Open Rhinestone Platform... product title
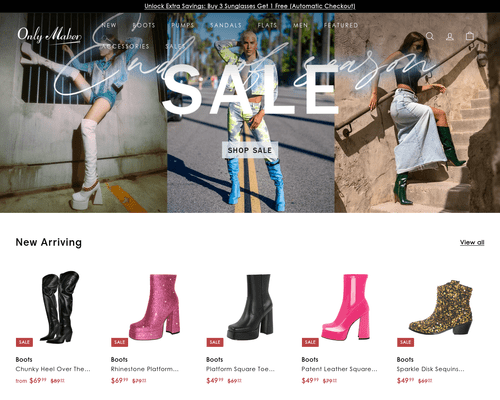The width and height of the screenshot is (500, 400). (145, 369)
